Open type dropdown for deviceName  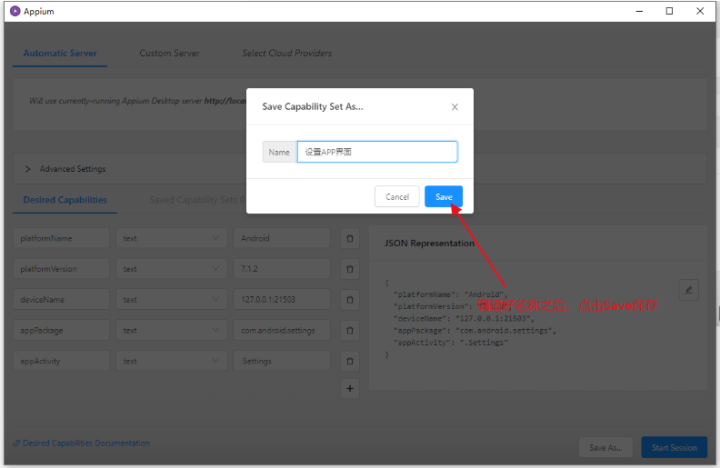(171, 300)
